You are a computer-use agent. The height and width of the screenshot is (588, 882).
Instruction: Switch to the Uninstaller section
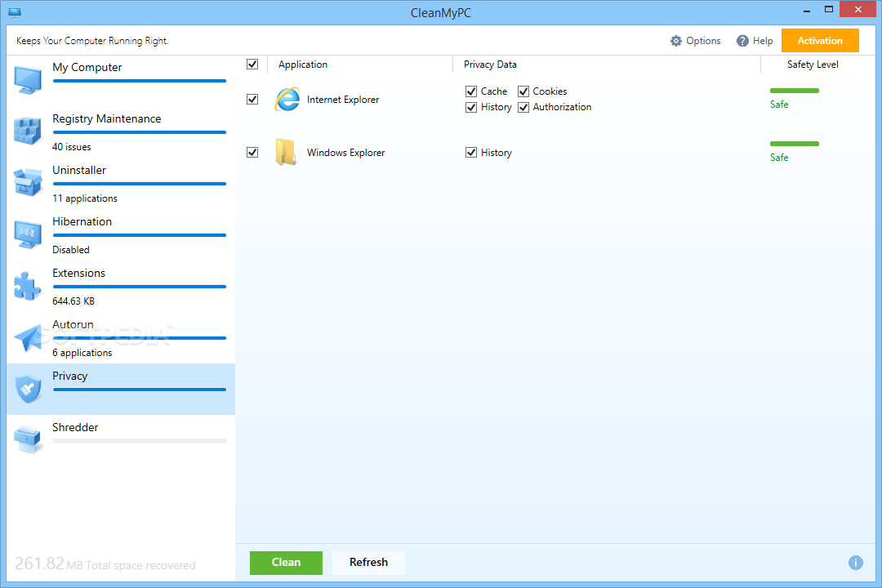pyautogui.click(x=121, y=183)
